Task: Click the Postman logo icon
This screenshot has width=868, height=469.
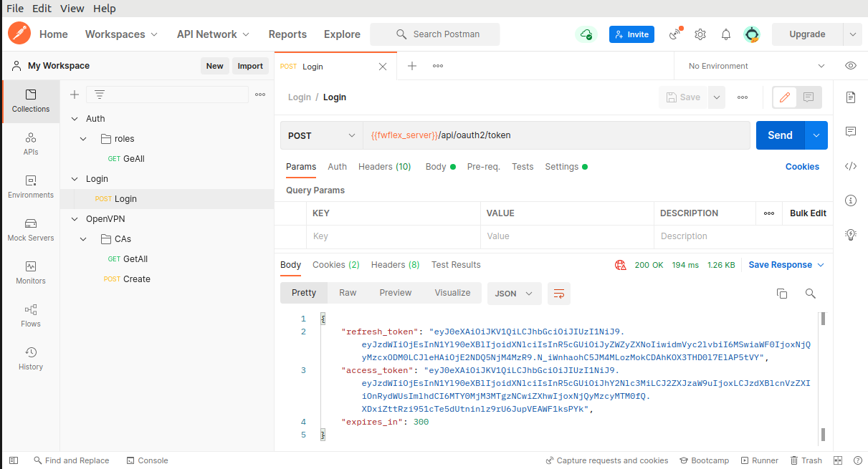Action: click(19, 34)
